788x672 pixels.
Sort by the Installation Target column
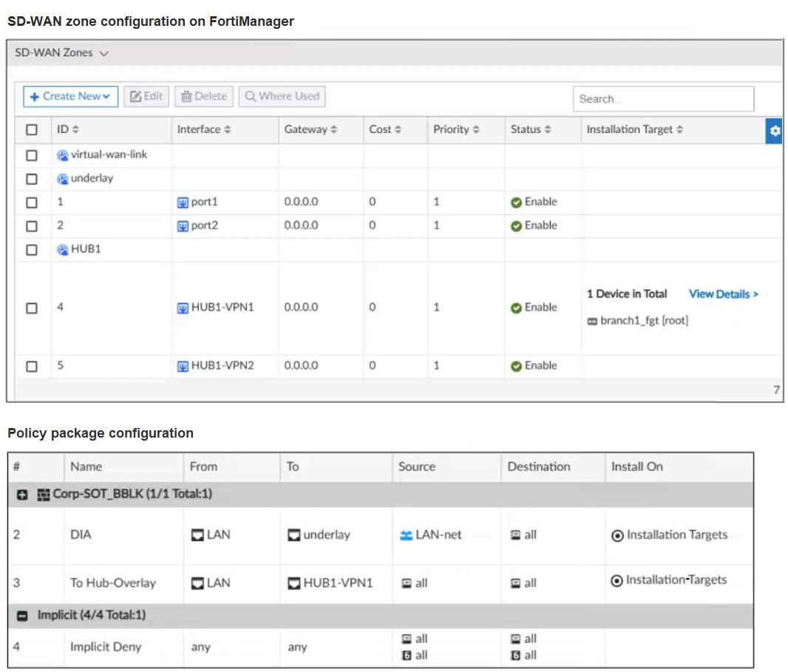pyautogui.click(x=635, y=129)
